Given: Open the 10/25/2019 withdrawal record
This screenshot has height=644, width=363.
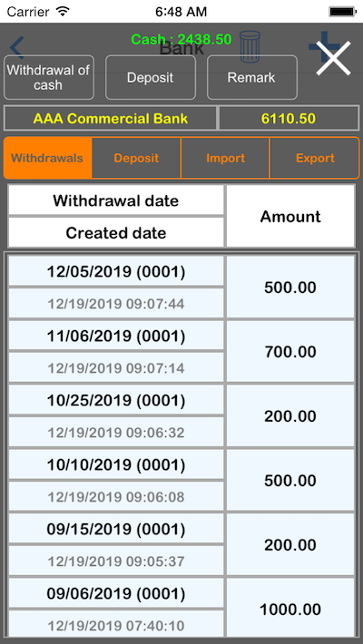Looking at the screenshot, I should coord(181,416).
